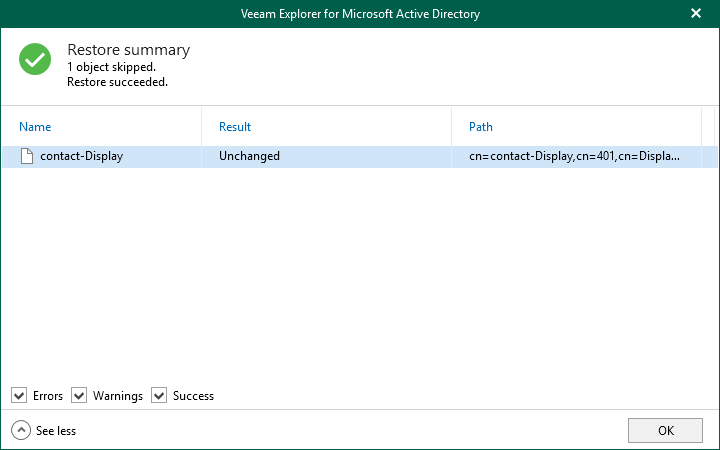The image size is (720, 450).
Task: Click the '1 object skipped' message
Action: (x=109, y=67)
